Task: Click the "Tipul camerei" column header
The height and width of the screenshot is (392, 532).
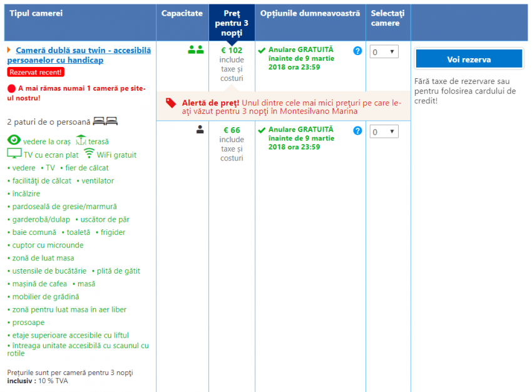Action: point(36,13)
